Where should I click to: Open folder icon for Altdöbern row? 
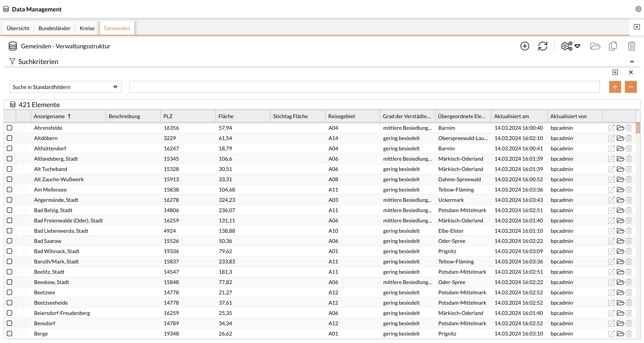(x=620, y=138)
